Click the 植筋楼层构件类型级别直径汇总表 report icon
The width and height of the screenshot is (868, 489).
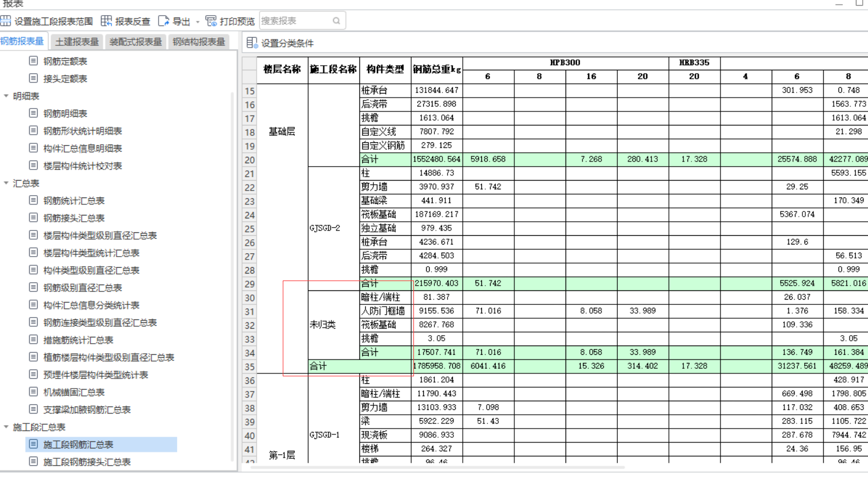33,357
